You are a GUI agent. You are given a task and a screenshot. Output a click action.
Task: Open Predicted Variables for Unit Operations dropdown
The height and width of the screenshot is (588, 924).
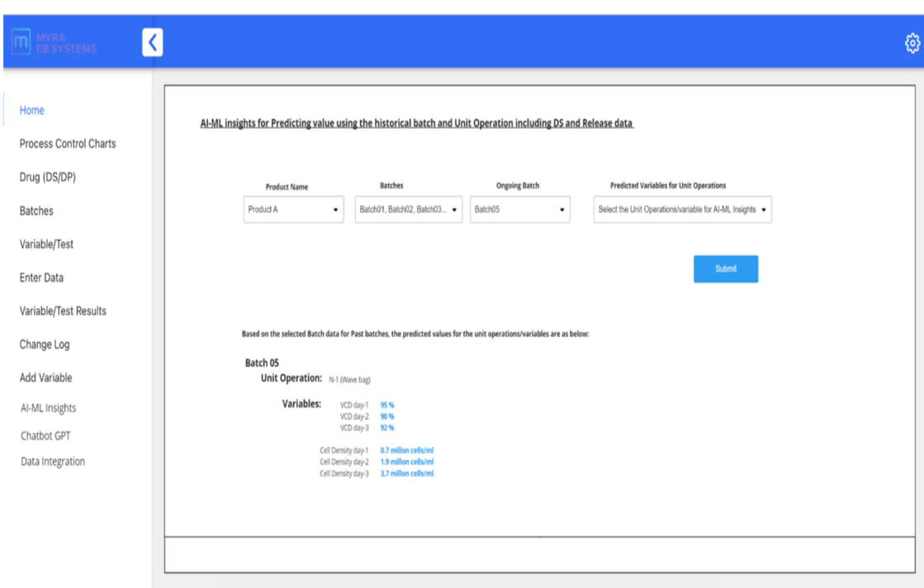tap(682, 210)
